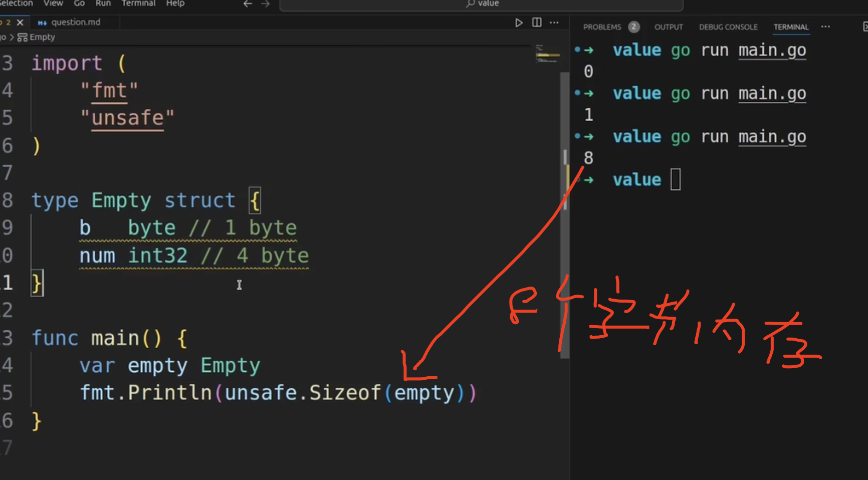Open the editor More Actions menu

(554, 23)
